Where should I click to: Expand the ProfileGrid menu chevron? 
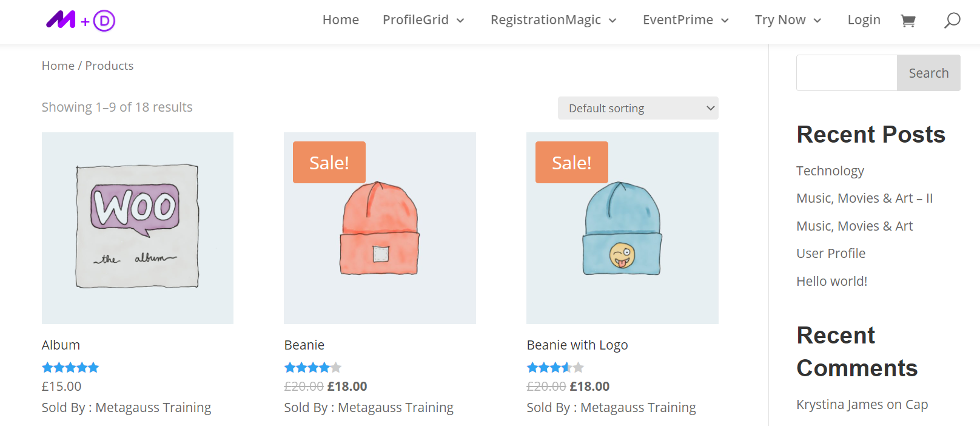(x=461, y=20)
